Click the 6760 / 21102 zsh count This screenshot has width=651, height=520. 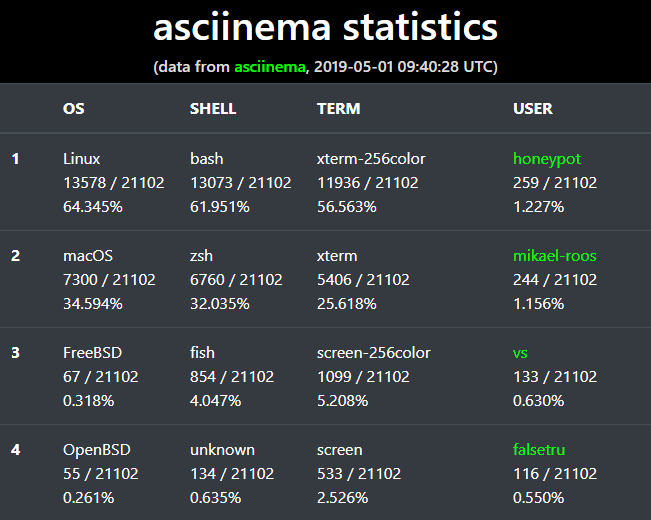point(236,280)
